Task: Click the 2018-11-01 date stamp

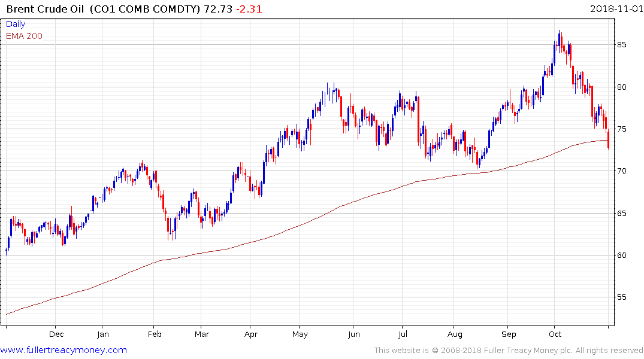Action: coord(616,8)
